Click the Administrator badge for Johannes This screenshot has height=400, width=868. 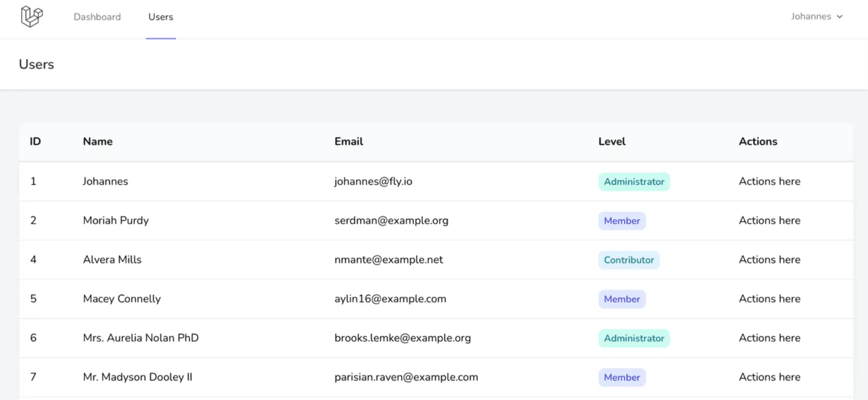634,182
